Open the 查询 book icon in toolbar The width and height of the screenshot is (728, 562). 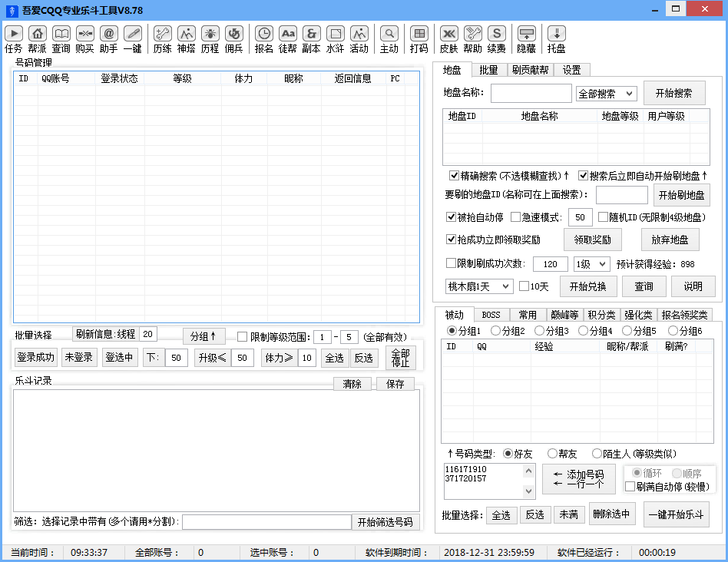point(61,39)
